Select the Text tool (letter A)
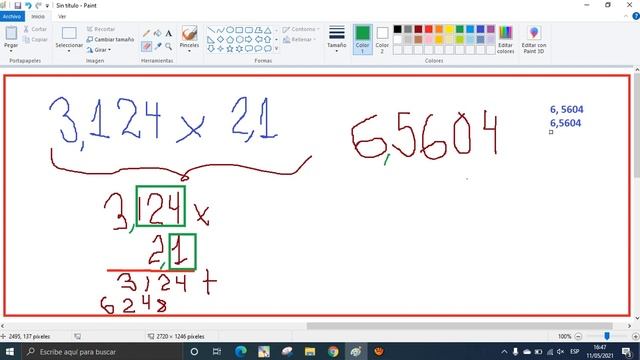 tap(169, 33)
